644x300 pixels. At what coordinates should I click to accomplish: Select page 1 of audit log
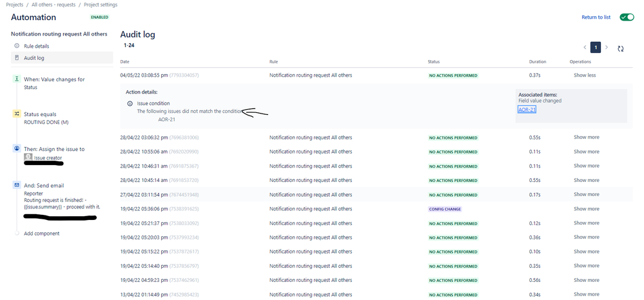[596, 47]
